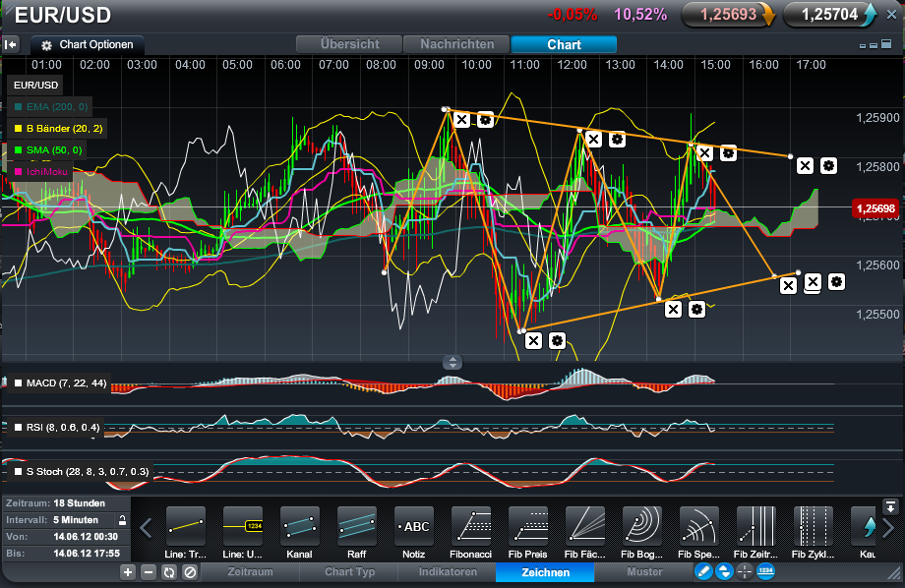This screenshot has height=588, width=905.
Task: Click the sell price button 1,25693
Action: coord(728,15)
